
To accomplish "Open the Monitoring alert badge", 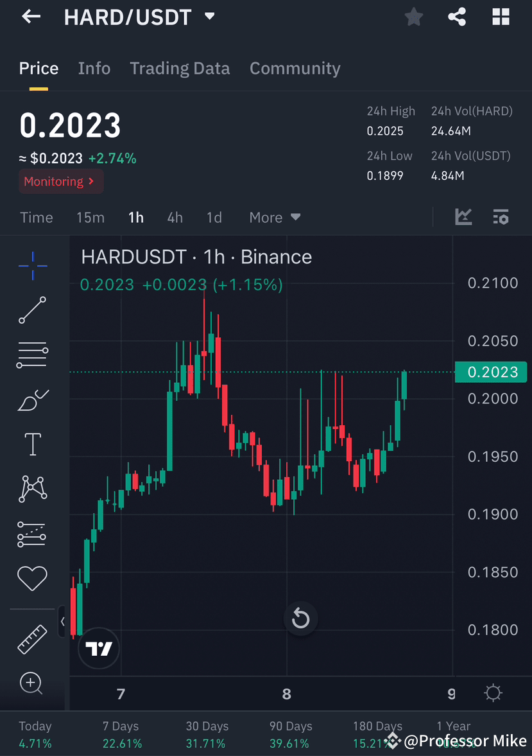I will pyautogui.click(x=60, y=181).
